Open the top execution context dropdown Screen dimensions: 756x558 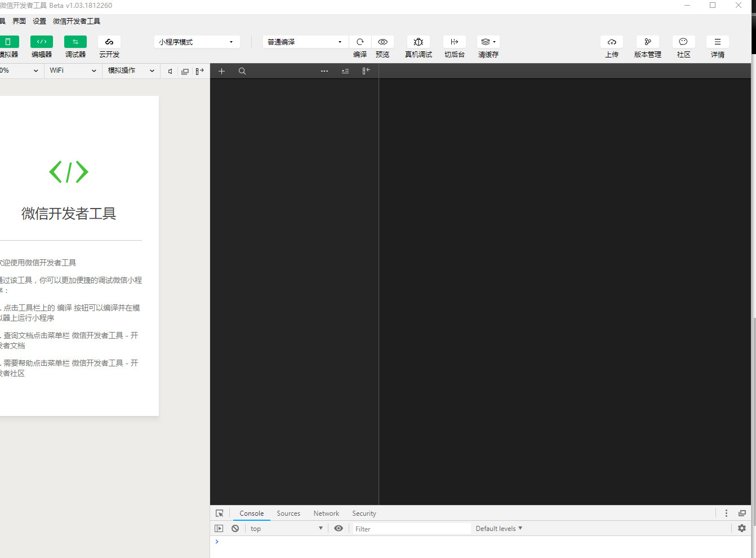pos(286,529)
